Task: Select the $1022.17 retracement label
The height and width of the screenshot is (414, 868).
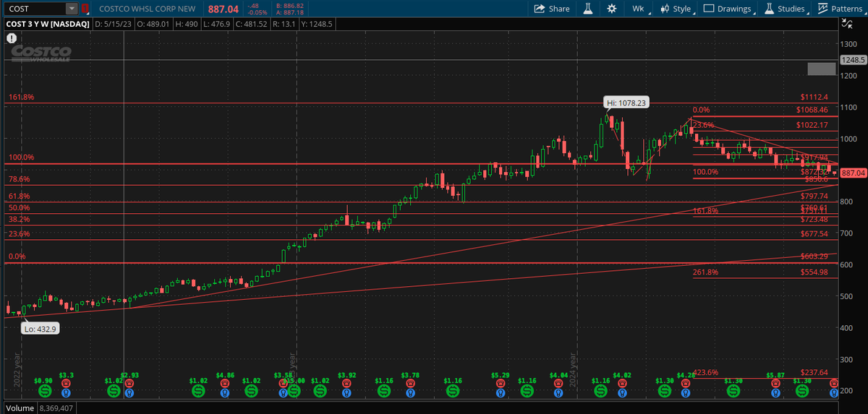Action: point(812,125)
